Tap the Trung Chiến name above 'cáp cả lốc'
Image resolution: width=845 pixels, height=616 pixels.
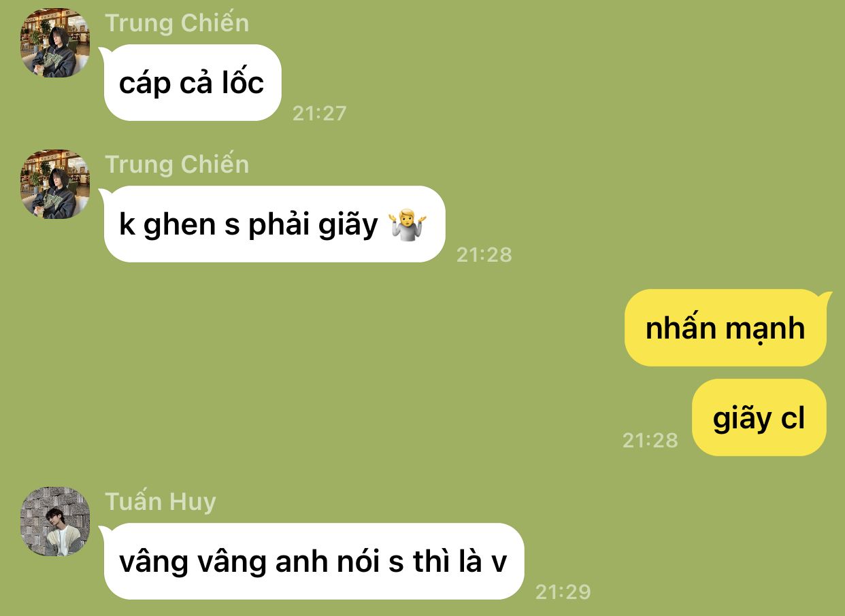pos(177,23)
